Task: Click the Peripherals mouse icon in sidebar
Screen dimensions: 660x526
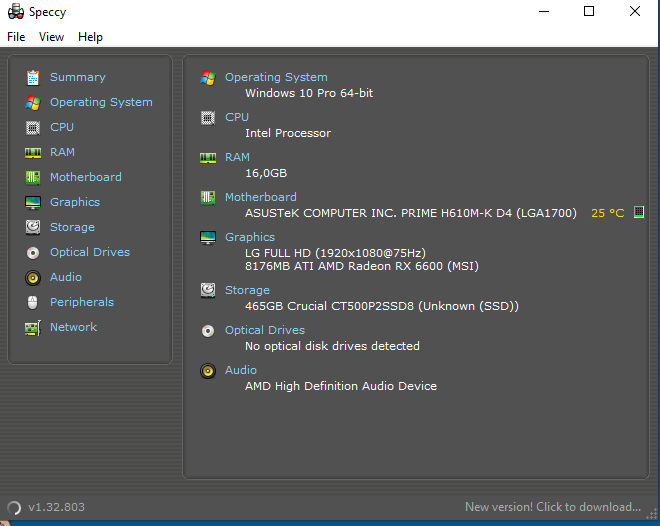Action: (32, 303)
